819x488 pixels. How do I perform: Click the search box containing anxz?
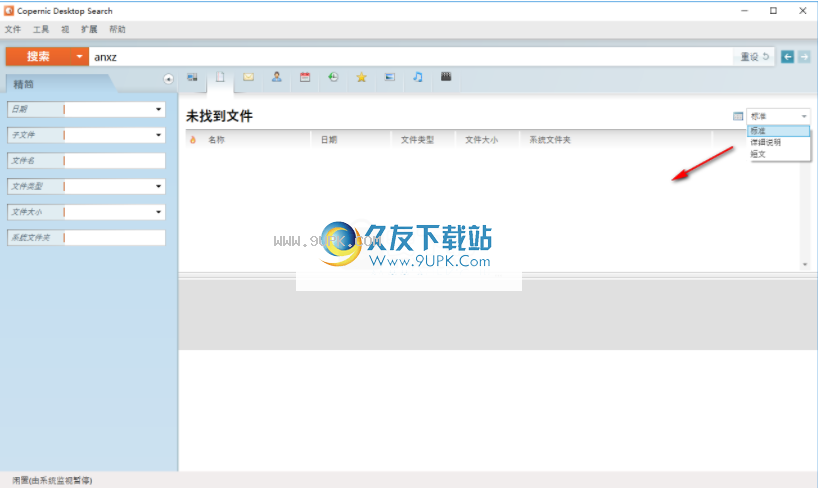click(x=412, y=56)
